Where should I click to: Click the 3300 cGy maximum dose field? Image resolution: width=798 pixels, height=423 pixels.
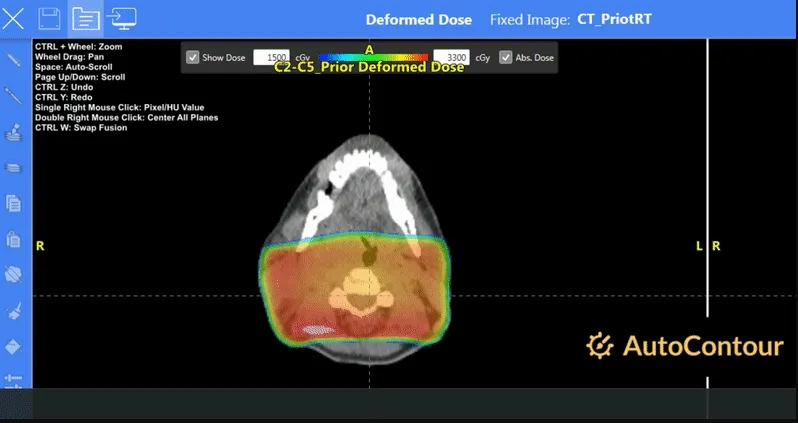tap(451, 57)
